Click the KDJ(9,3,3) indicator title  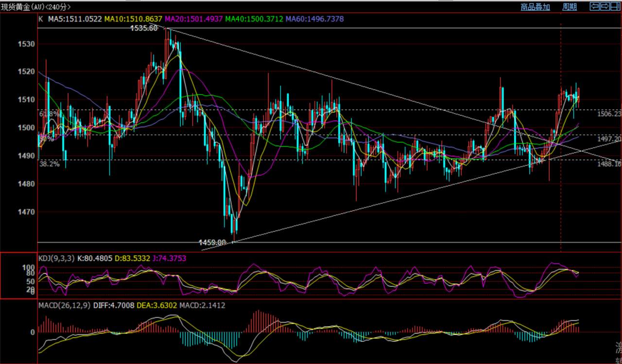[56, 259]
